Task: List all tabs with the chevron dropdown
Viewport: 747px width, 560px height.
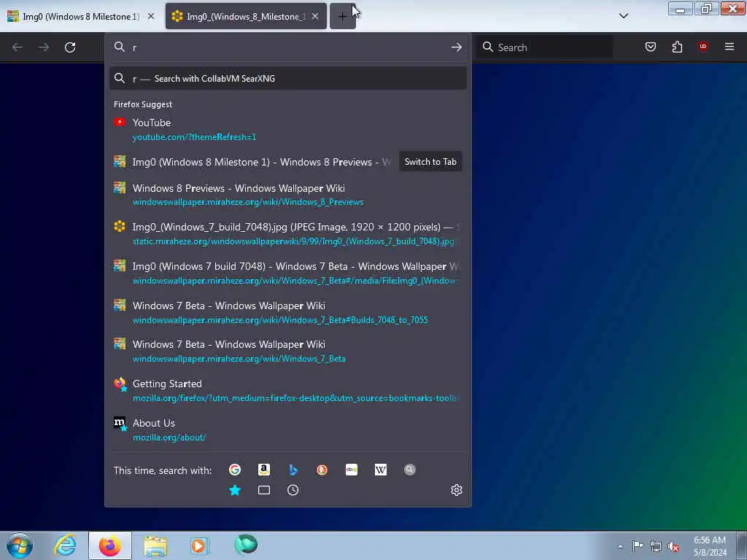Action: (623, 16)
